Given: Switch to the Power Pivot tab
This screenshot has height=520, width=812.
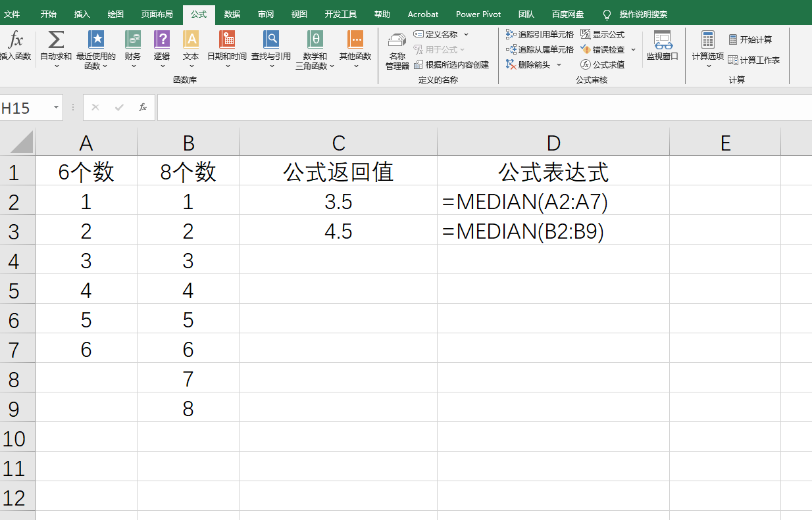Looking at the screenshot, I should tap(478, 14).
